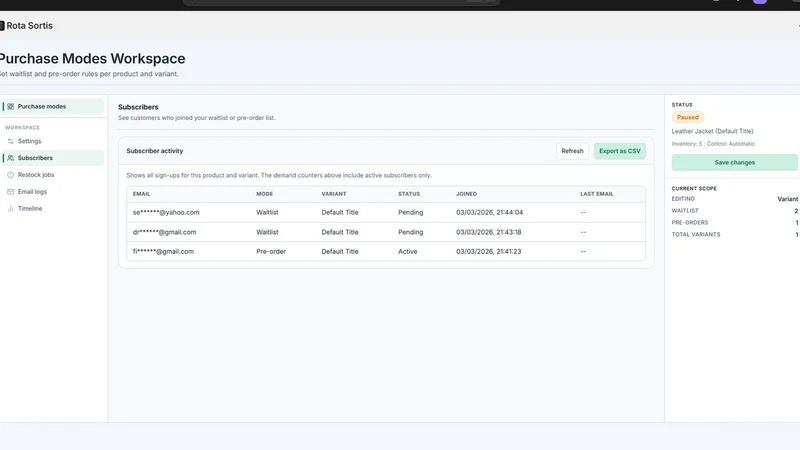Select the se******@yahoo.com email cell
This screenshot has width=800, height=450.
pyautogui.click(x=166, y=212)
